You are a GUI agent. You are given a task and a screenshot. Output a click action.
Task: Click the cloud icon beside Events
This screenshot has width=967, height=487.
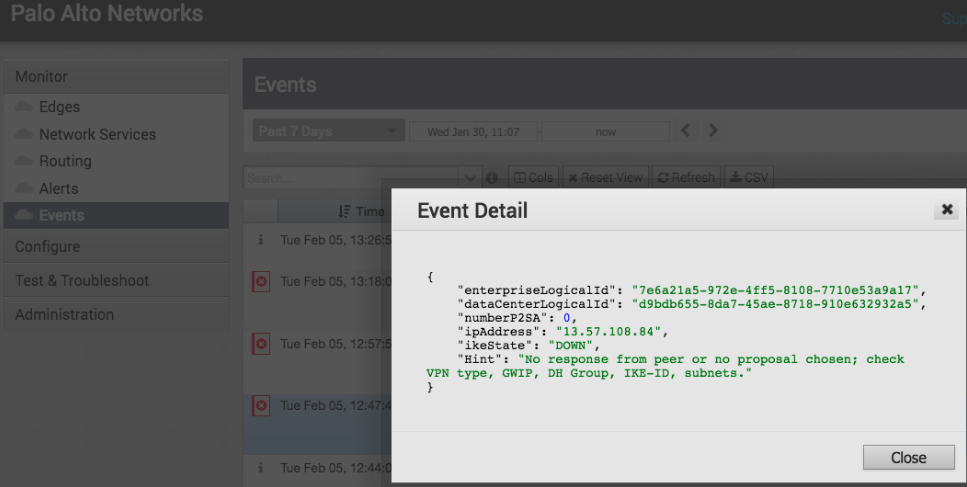coord(24,215)
